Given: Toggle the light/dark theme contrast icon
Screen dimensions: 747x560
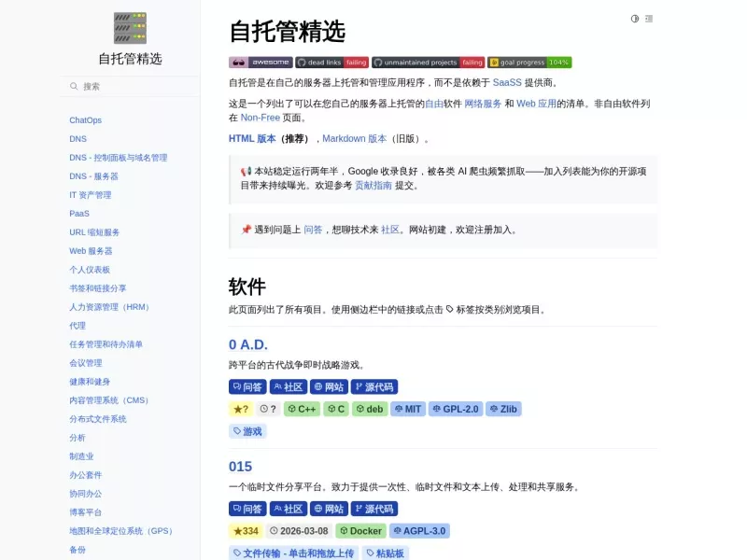Looking at the screenshot, I should (x=635, y=19).
